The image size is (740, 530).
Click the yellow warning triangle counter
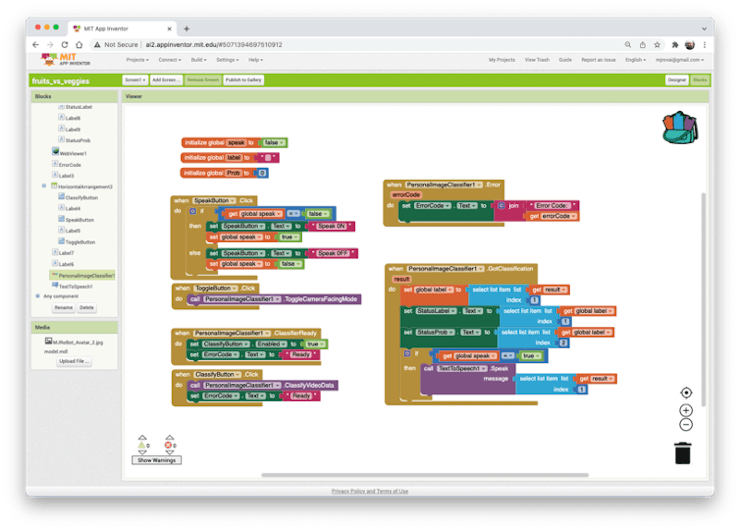point(142,443)
